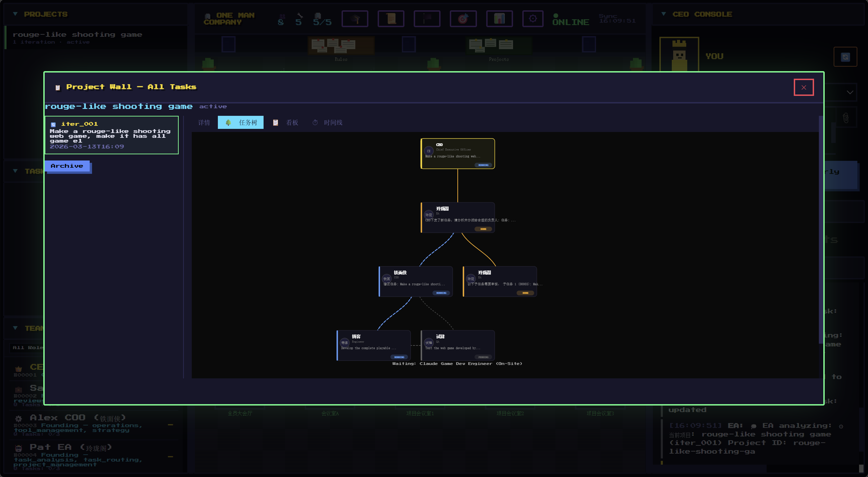Click the refresh icon in the CEO Console
Viewport: 868px width, 477px height.
click(x=845, y=57)
